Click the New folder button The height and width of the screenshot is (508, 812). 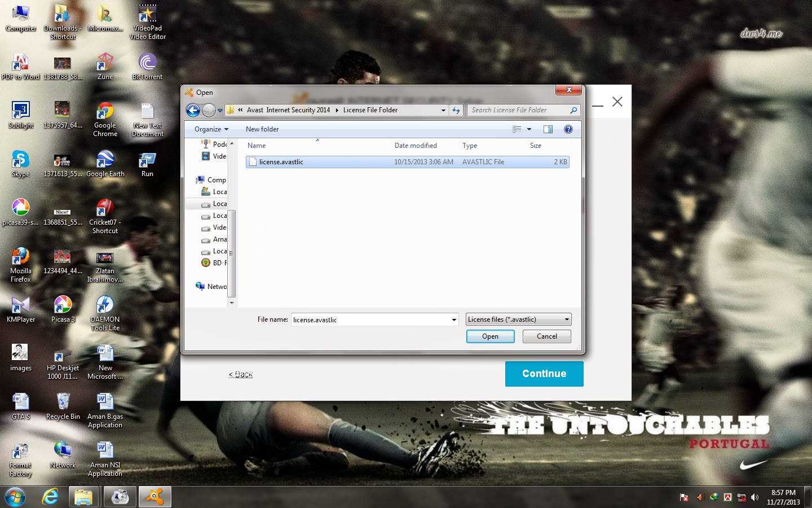tap(262, 129)
